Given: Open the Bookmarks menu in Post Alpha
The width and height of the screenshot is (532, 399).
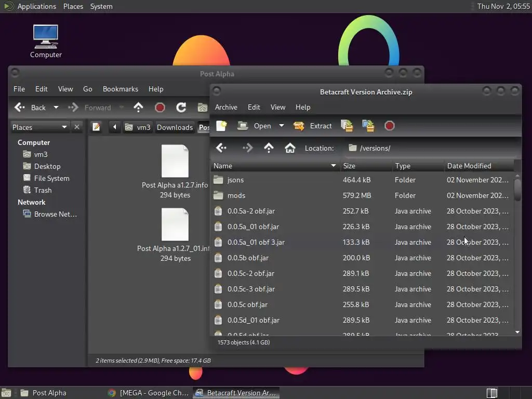Looking at the screenshot, I should point(121,89).
